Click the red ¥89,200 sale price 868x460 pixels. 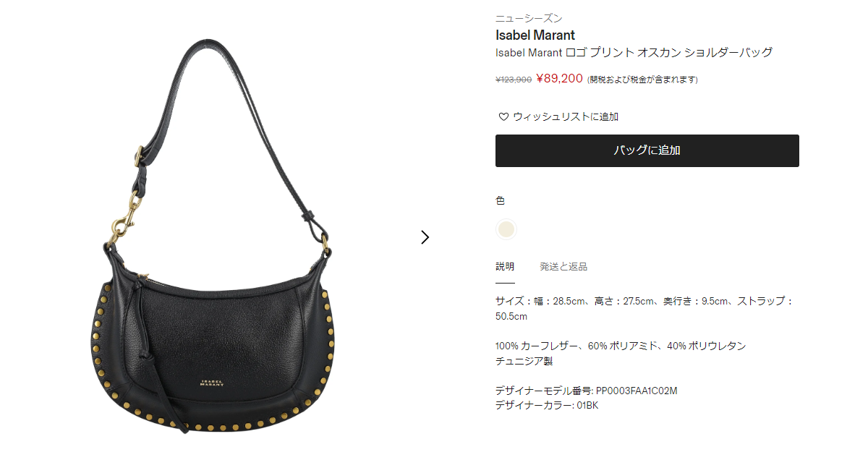click(x=559, y=78)
